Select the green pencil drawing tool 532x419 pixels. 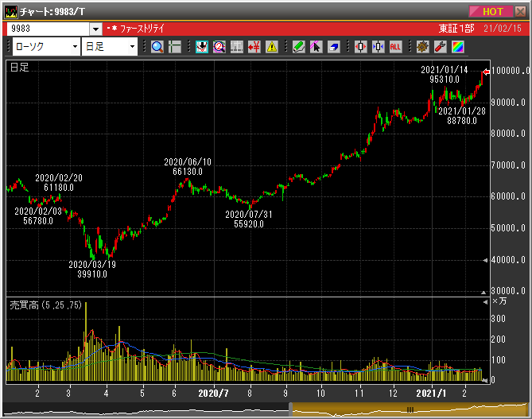click(298, 47)
